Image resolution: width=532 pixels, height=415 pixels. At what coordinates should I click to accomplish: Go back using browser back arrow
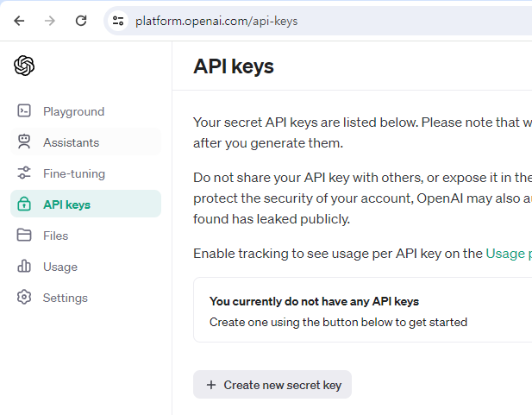point(19,21)
